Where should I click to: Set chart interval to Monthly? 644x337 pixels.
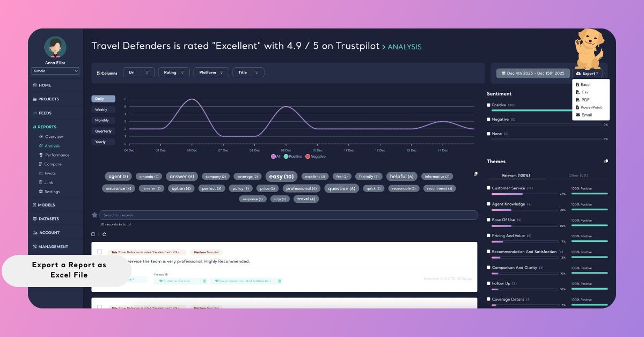(x=103, y=120)
